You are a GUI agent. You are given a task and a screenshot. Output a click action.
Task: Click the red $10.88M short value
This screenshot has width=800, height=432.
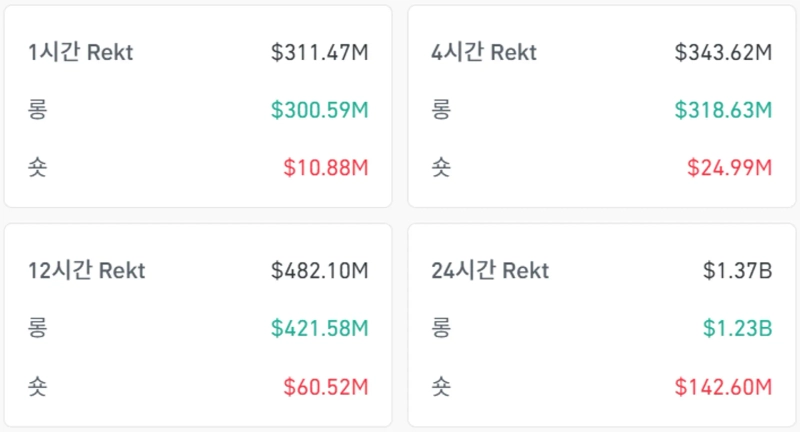point(326,167)
